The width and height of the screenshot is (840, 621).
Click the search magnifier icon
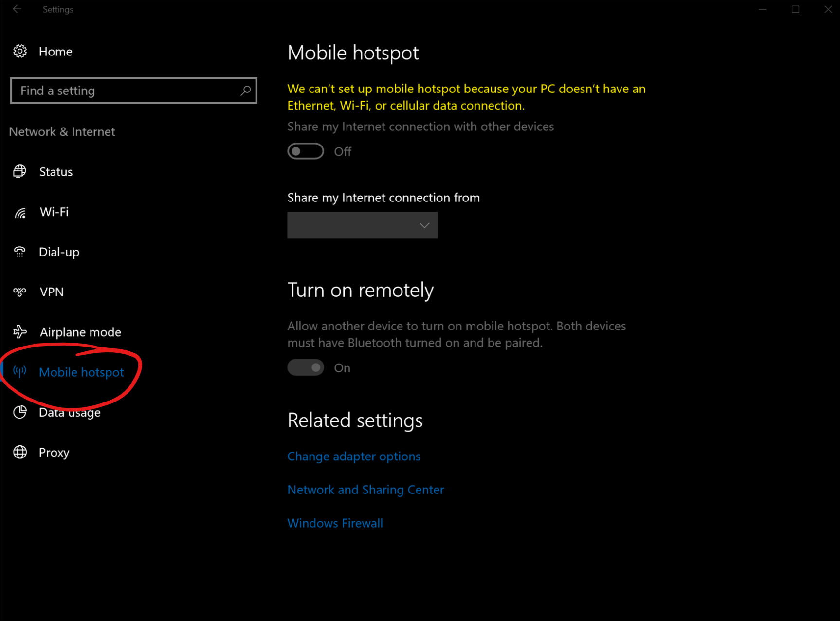coord(245,91)
